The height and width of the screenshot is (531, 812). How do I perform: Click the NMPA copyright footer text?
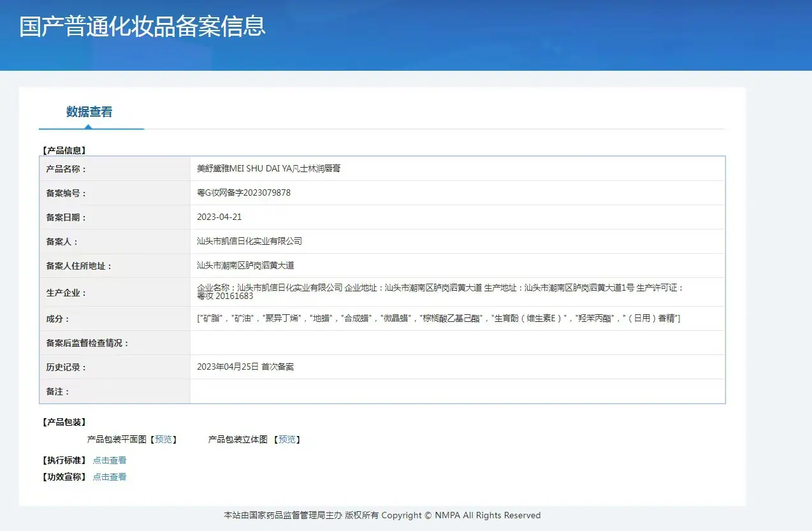(382, 515)
